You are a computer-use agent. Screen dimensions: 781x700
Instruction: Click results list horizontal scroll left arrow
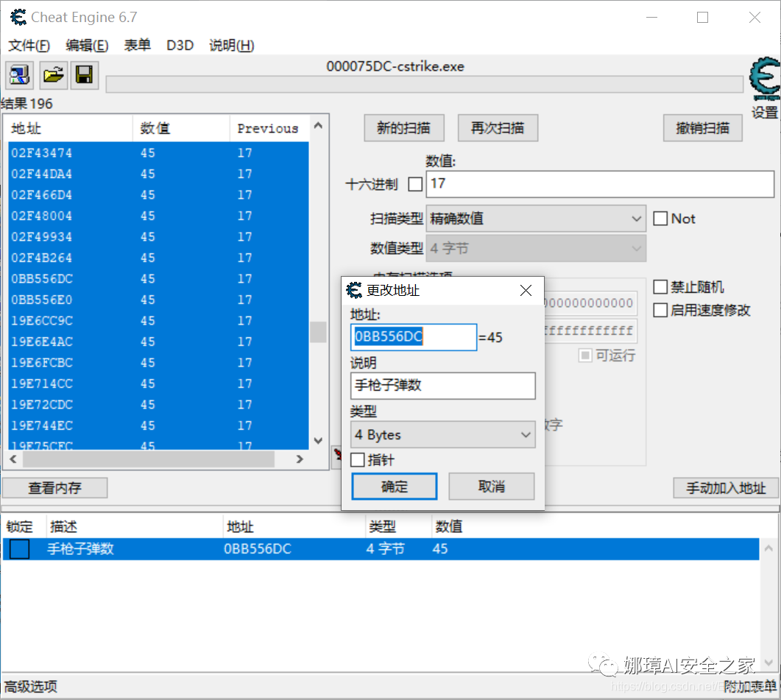click(13, 459)
